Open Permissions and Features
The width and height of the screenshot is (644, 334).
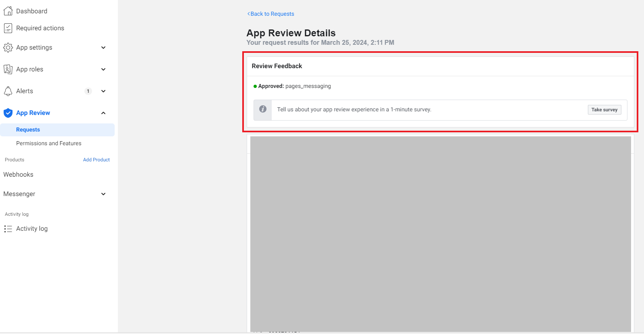[x=48, y=143]
